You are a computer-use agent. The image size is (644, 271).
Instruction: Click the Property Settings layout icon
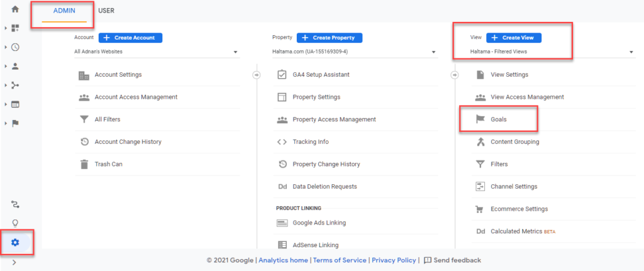pyautogui.click(x=282, y=97)
